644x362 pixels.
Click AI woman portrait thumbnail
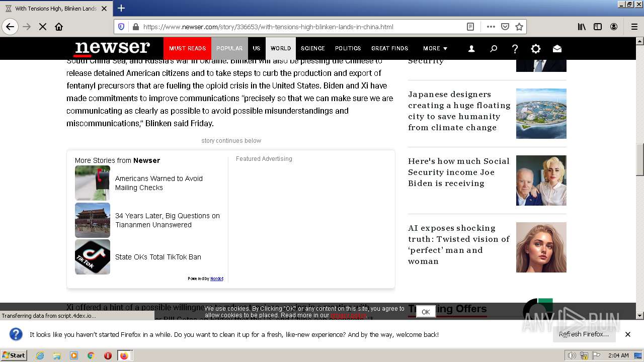point(541,247)
